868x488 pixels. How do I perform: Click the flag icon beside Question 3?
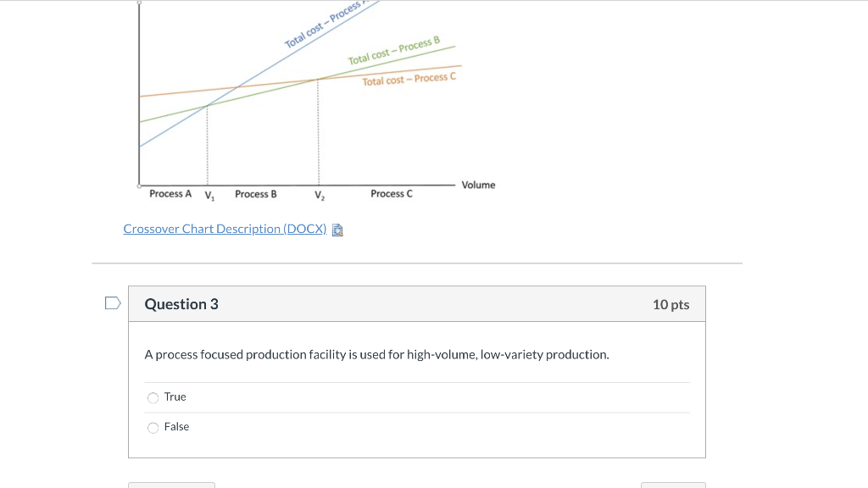[x=111, y=302]
